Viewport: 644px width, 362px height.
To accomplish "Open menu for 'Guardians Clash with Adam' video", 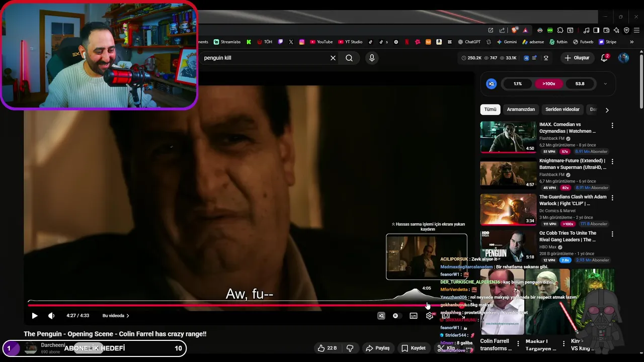I will pos(612,198).
